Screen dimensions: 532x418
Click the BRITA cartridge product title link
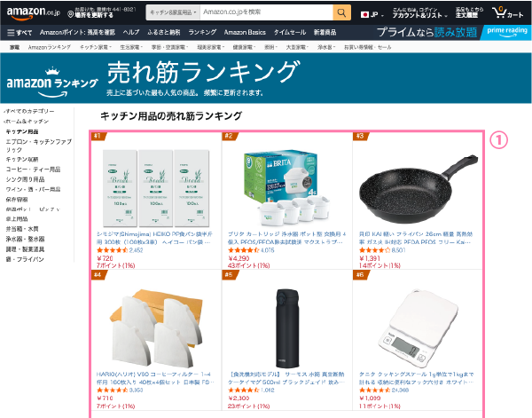(x=286, y=238)
